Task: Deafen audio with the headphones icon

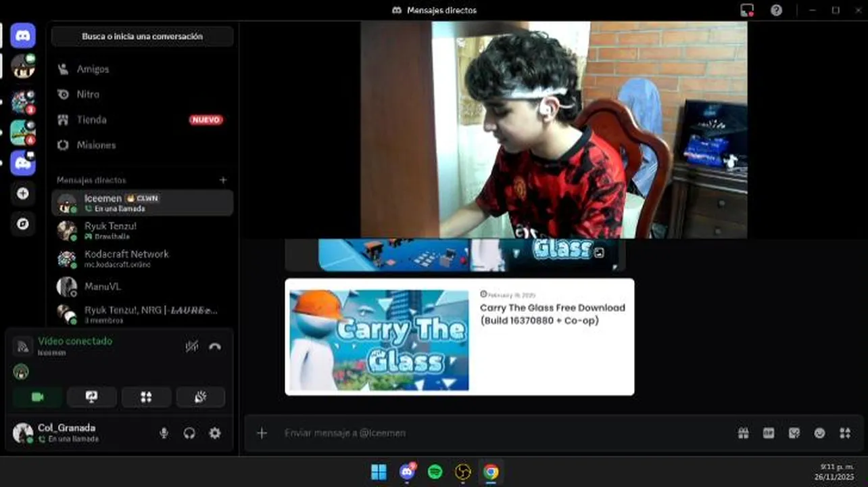Action: pyautogui.click(x=189, y=433)
